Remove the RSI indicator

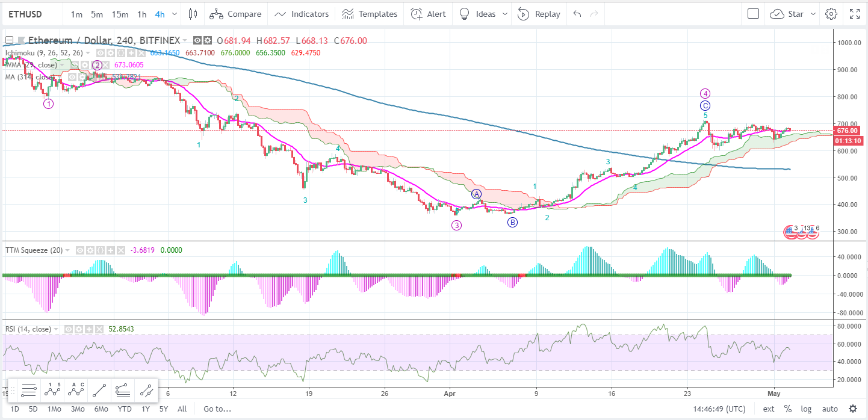click(99, 329)
